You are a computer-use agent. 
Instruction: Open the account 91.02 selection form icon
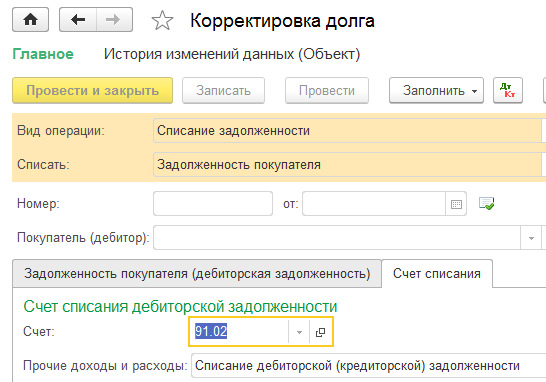[320, 332]
